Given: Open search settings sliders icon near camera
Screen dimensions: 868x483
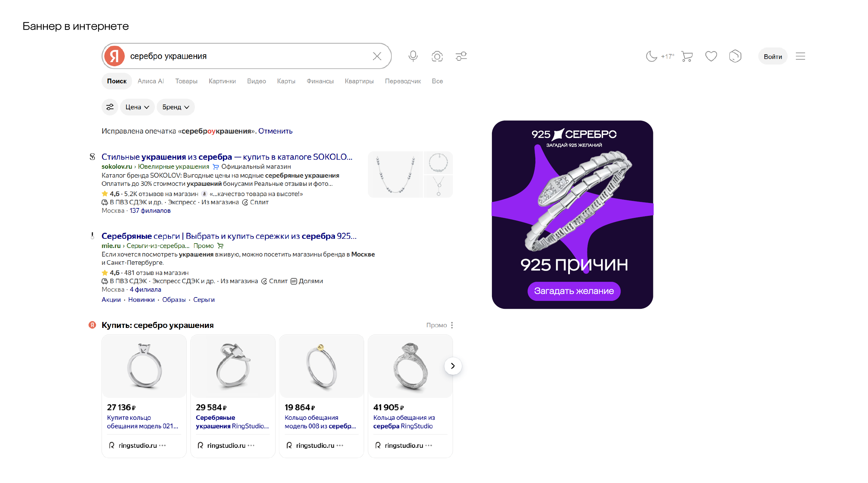Looking at the screenshot, I should pos(461,56).
